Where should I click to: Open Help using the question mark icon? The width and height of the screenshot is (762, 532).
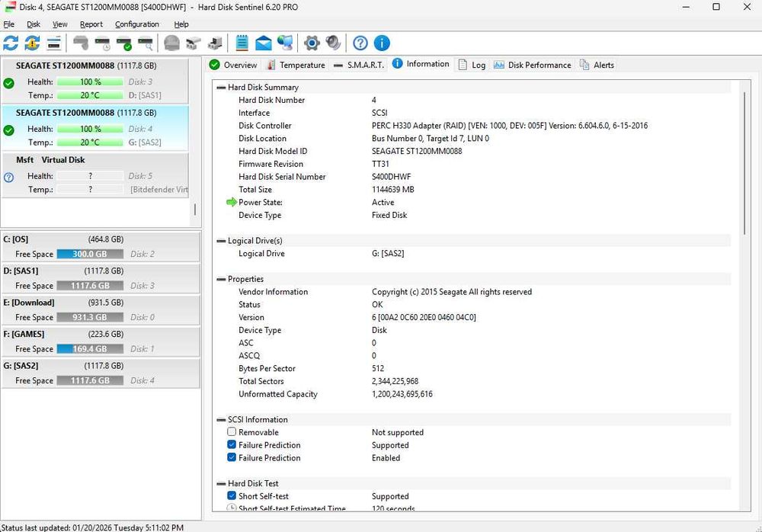(x=360, y=43)
